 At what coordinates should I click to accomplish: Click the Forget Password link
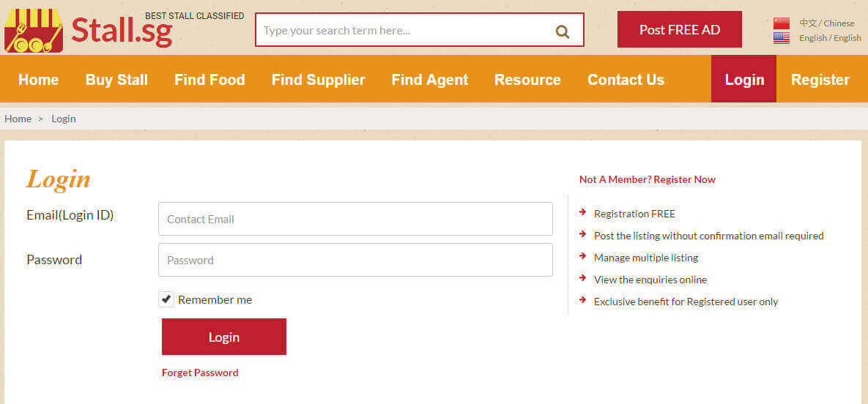(x=200, y=373)
